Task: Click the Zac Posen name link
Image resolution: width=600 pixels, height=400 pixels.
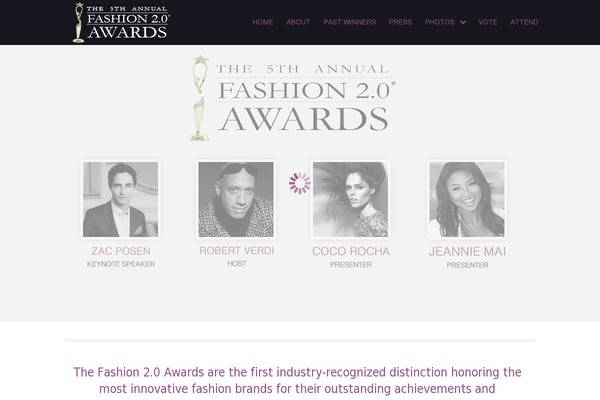Action: 121,251
